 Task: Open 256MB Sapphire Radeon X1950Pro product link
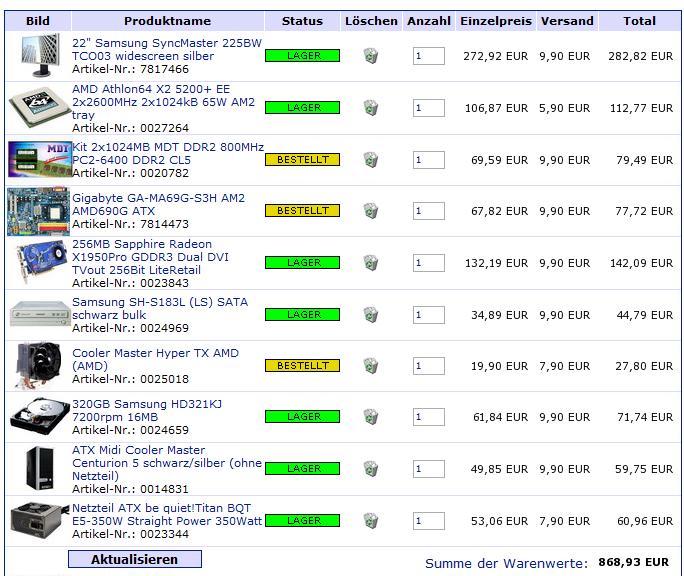[x=150, y=257]
